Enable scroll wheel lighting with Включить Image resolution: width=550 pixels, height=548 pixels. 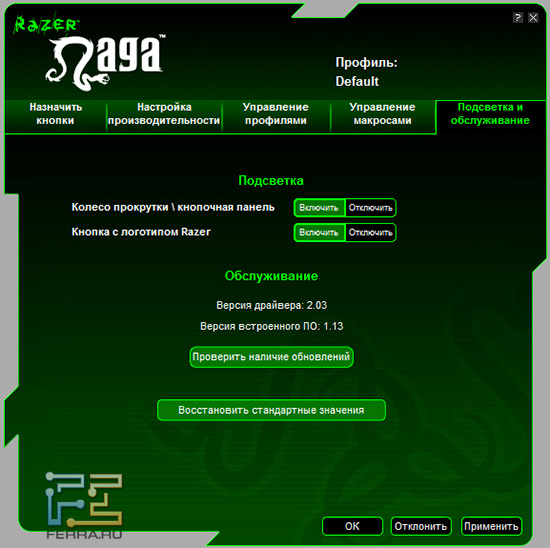click(319, 208)
